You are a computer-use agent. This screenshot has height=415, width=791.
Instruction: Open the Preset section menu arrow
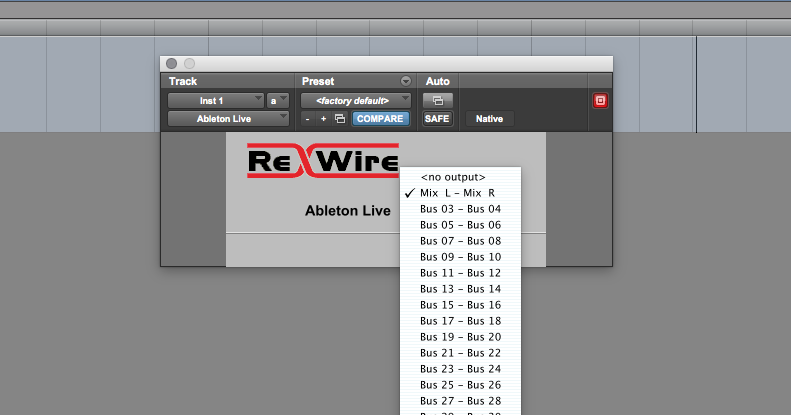tap(406, 81)
